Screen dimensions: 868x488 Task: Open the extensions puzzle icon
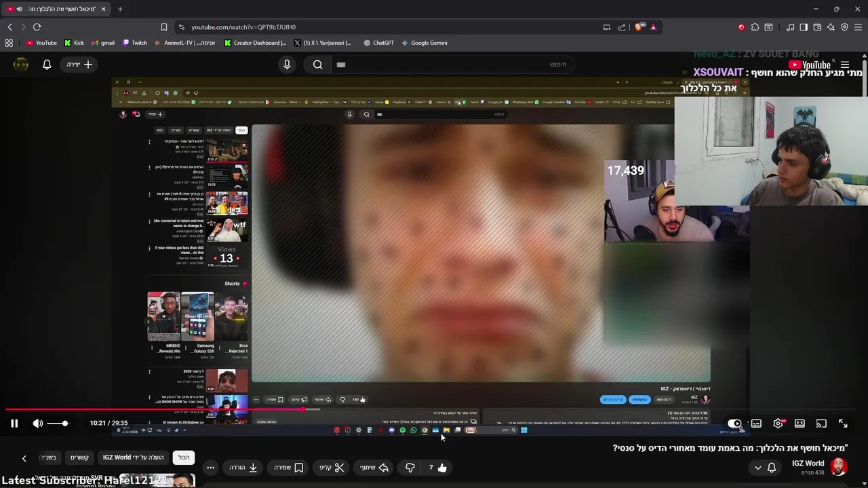coord(755,27)
